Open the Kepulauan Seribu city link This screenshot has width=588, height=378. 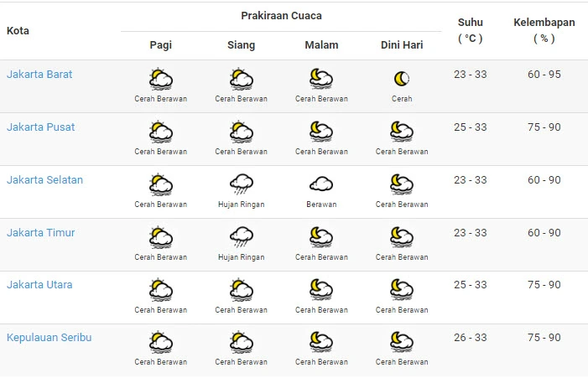coord(49,338)
